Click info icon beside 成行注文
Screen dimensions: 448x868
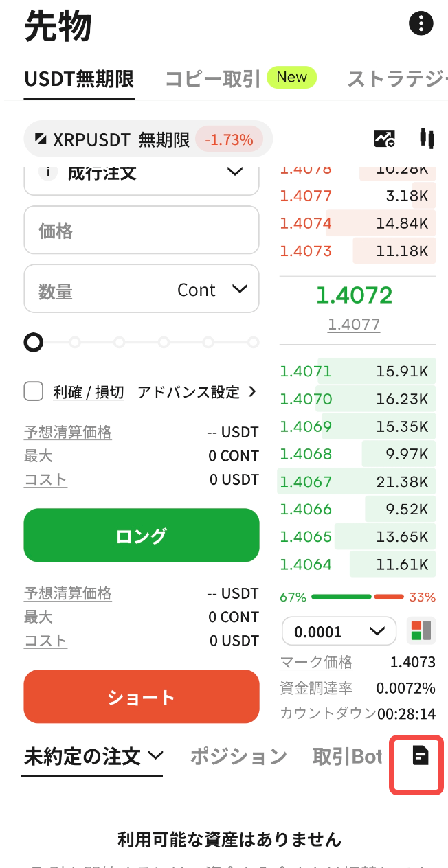pyautogui.click(x=47, y=172)
